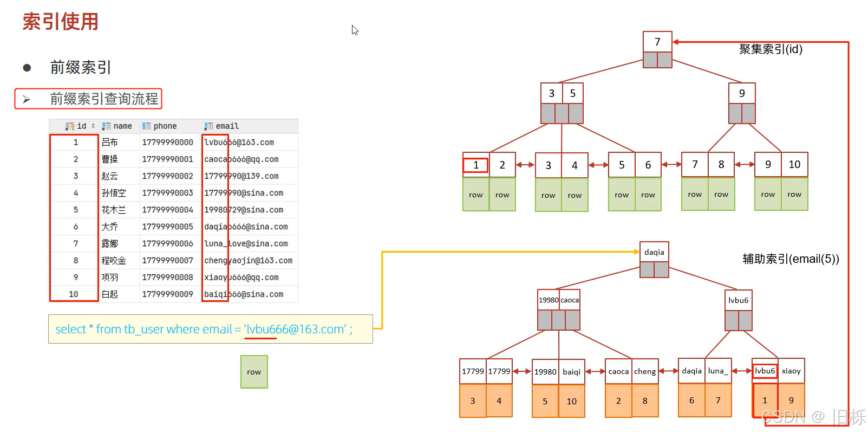Click phone number 17799990000
Screen dimensions: 868x432
(x=167, y=143)
